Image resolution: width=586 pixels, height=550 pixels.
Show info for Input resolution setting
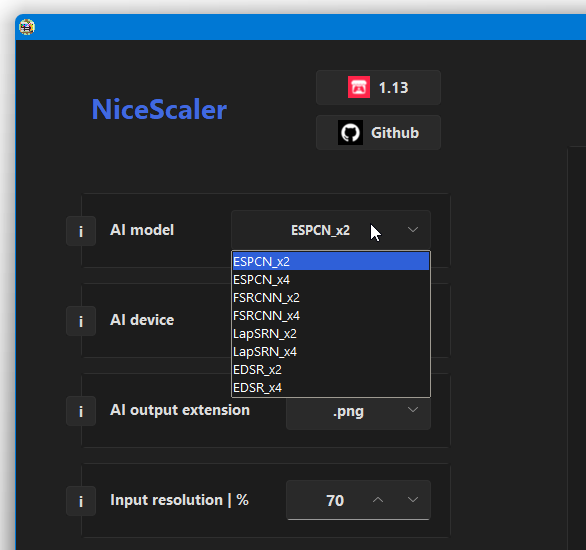click(81, 501)
